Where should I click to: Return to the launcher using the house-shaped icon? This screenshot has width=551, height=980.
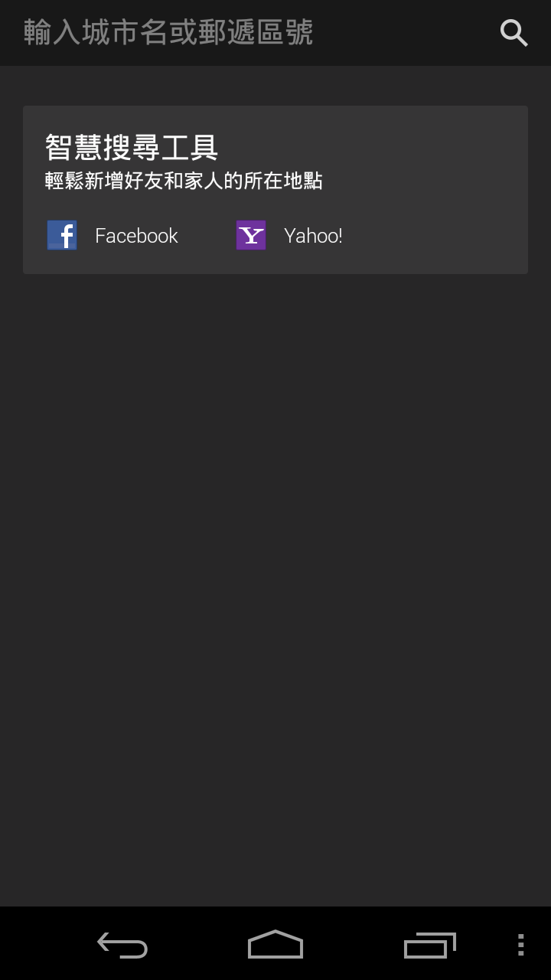[275, 945]
